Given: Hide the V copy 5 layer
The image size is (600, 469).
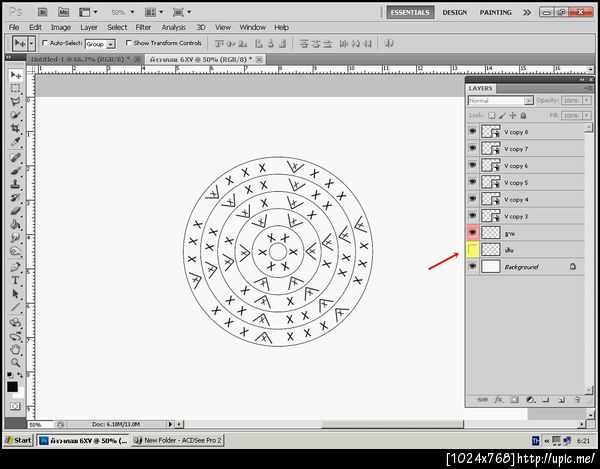Looking at the screenshot, I should 473,182.
